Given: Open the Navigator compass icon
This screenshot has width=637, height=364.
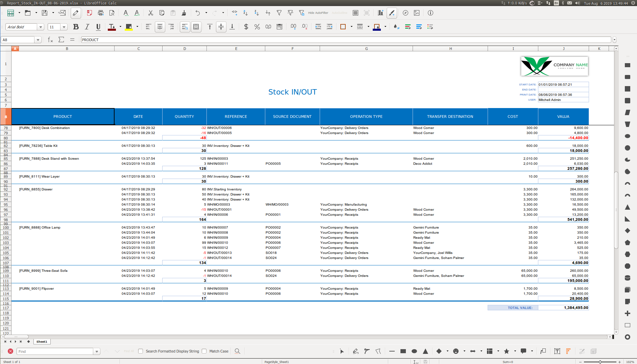Looking at the screenshot, I should click(x=406, y=13).
